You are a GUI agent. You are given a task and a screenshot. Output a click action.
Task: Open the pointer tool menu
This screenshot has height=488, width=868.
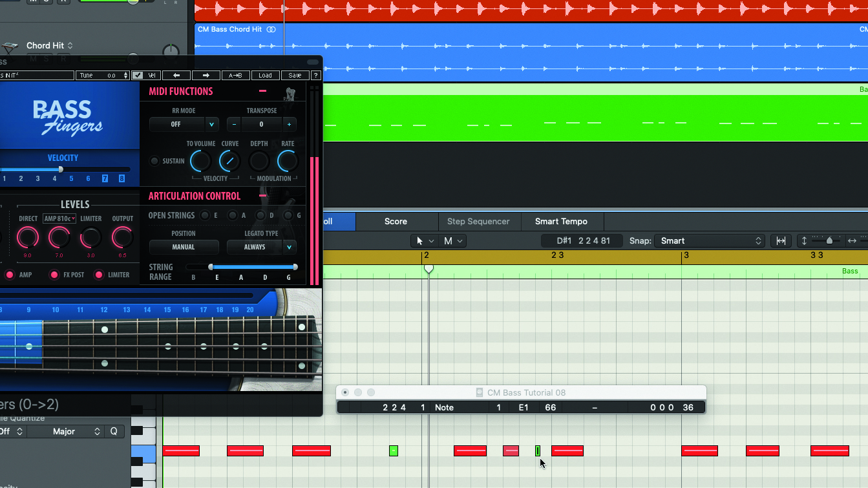pyautogui.click(x=425, y=240)
